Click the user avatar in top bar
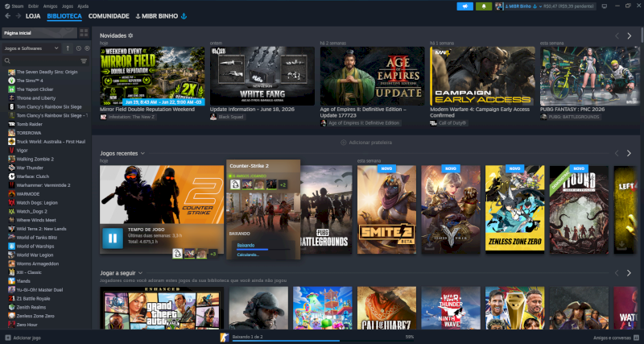Viewport: 644px width, 344px height. click(499, 6)
